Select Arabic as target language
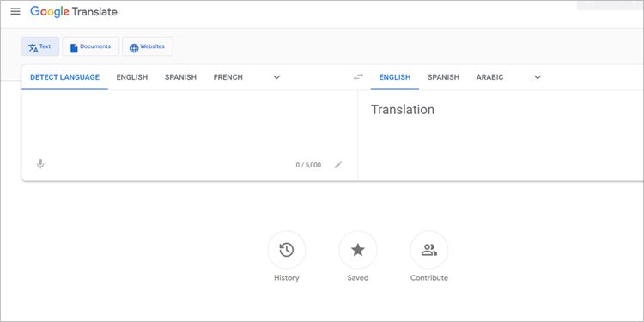Viewport: 644px width, 322px height. click(489, 77)
